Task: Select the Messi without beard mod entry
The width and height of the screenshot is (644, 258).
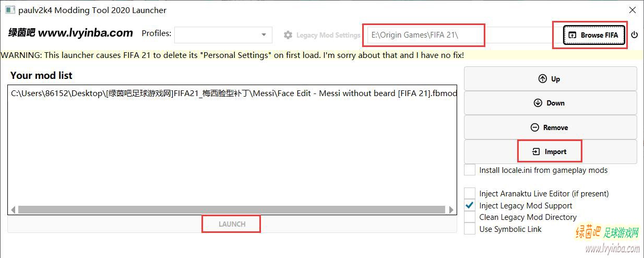Action: click(233, 94)
